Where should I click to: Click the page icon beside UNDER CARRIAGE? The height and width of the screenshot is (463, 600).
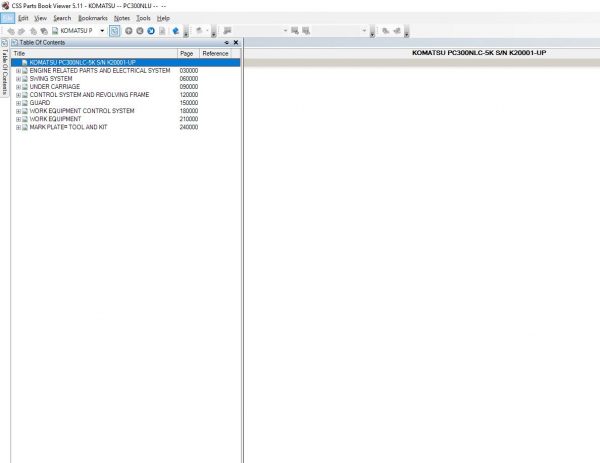pyautogui.click(x=25, y=87)
